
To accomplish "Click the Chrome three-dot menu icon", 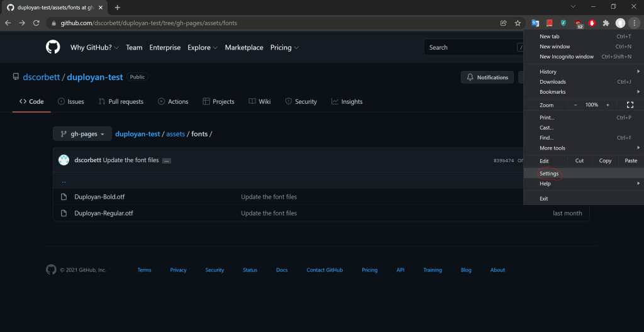I will (634, 23).
